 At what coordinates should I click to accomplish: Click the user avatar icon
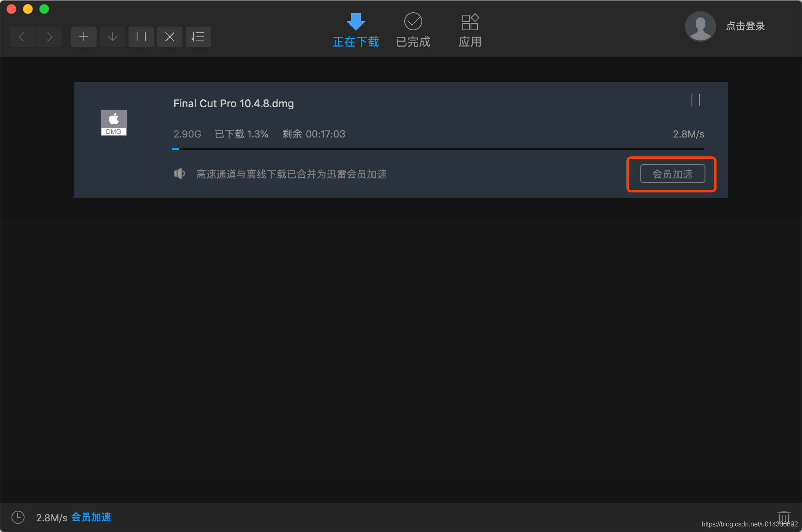pyautogui.click(x=700, y=26)
